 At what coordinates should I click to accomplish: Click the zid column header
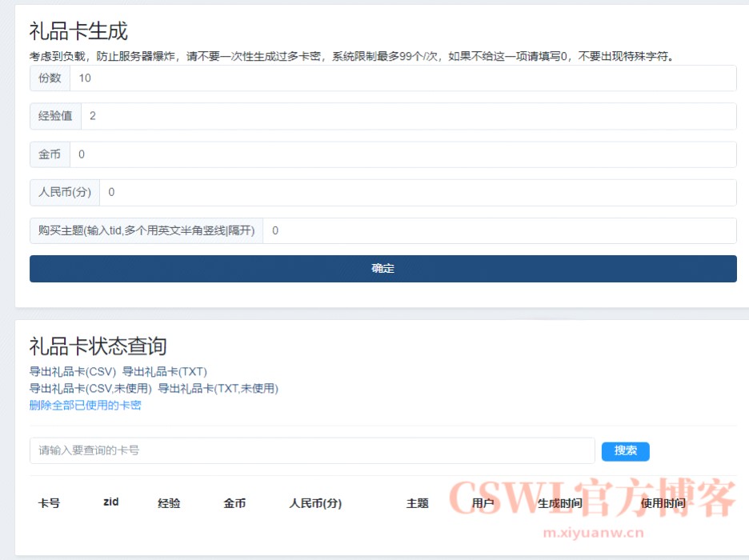110,501
